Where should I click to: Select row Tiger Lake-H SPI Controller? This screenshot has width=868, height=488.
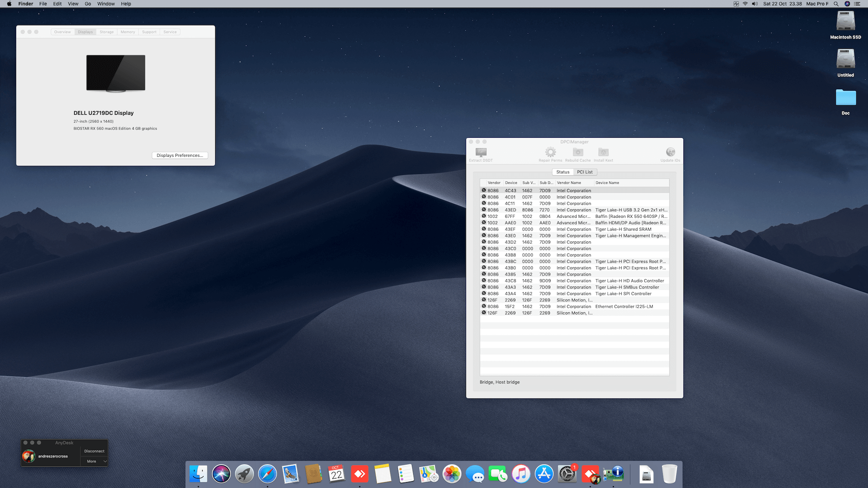click(x=575, y=294)
